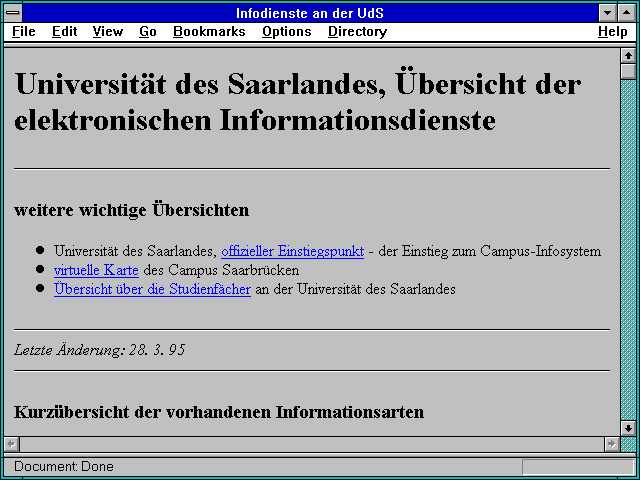Click the horizontal scrollbar left arrow
Viewport: 640px width, 480px height.
(x=12, y=444)
